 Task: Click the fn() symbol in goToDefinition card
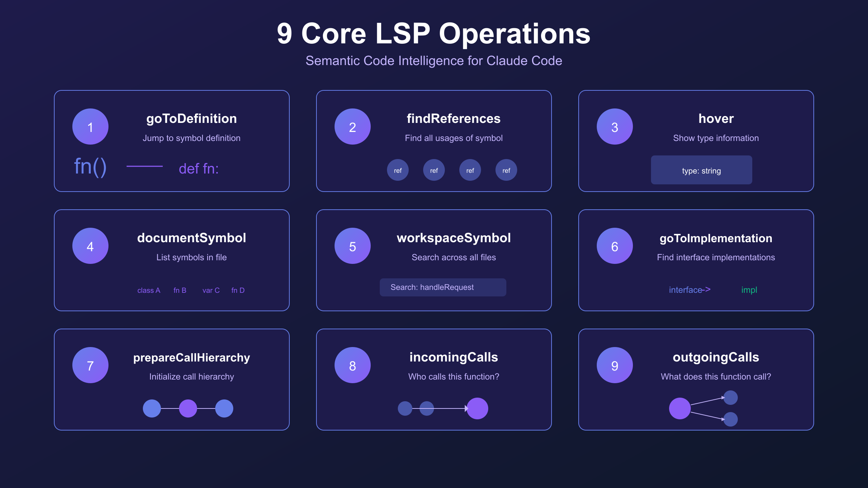pyautogui.click(x=90, y=166)
